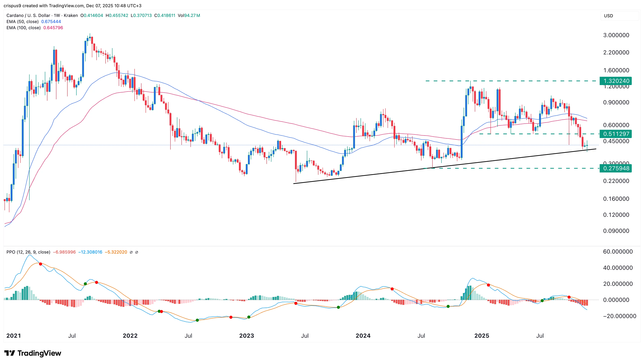This screenshot has width=644, height=364.
Task: Click the close value C0.418611 in the legend
Action: (x=165, y=15)
